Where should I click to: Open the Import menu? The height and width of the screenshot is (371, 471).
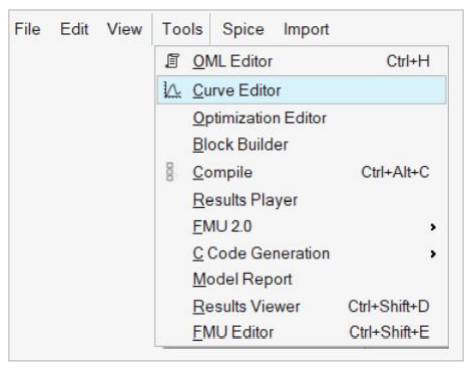pyautogui.click(x=306, y=29)
